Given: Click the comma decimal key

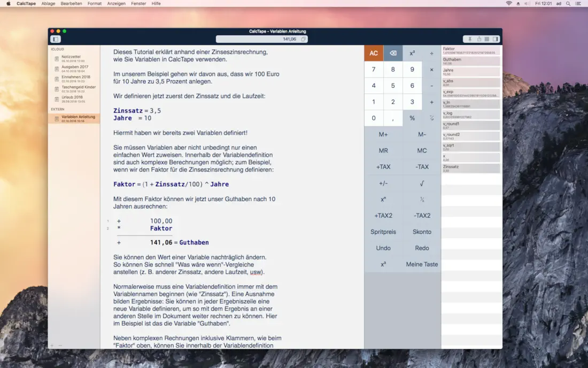Looking at the screenshot, I should pyautogui.click(x=393, y=118).
